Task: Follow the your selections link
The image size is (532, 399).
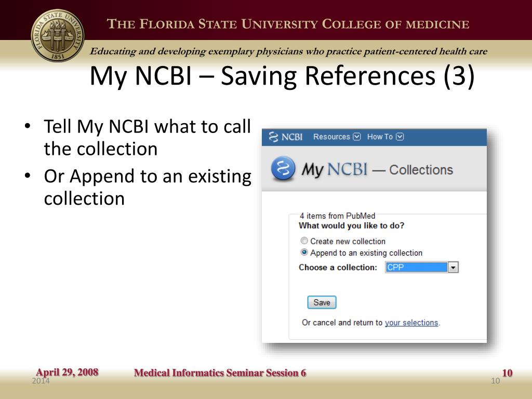Action: (x=411, y=323)
